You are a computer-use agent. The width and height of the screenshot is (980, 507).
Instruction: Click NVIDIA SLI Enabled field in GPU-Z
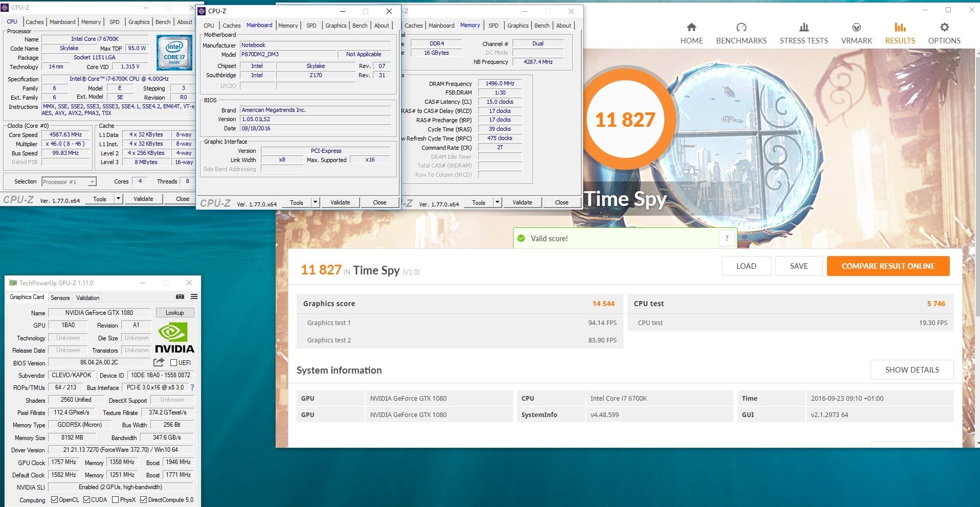click(120, 487)
